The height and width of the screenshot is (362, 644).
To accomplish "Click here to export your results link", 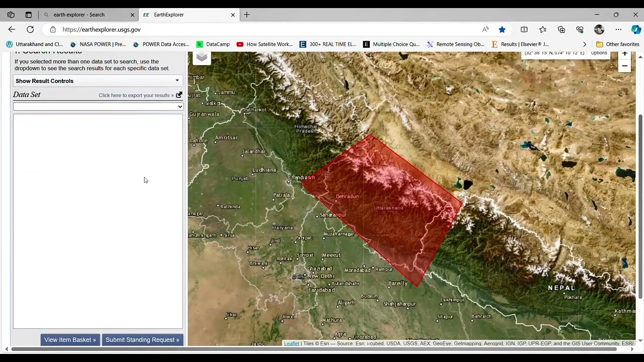I will pyautogui.click(x=136, y=95).
